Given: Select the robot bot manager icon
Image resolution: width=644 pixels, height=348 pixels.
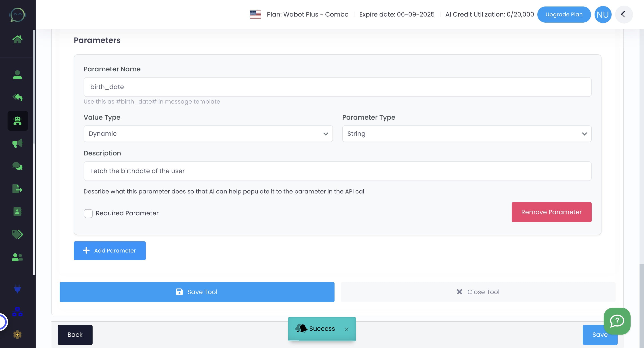Looking at the screenshot, I should (17, 121).
